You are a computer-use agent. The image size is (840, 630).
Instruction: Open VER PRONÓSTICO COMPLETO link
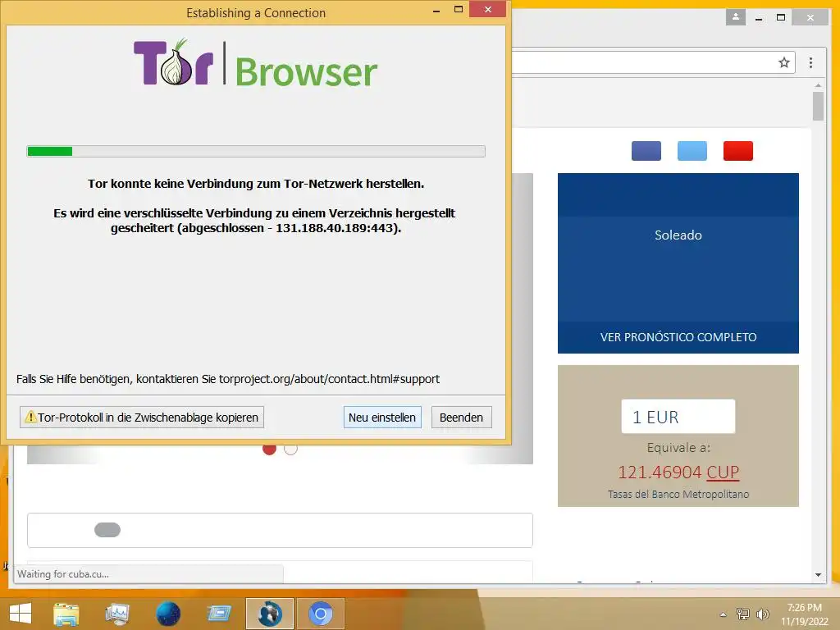click(678, 337)
